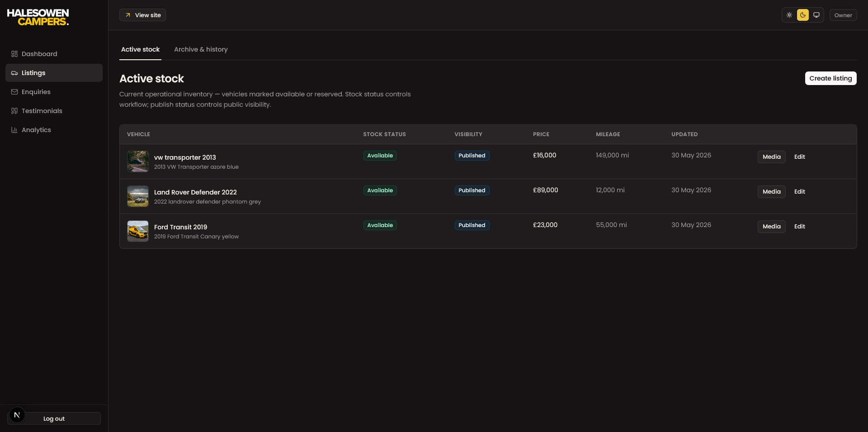
Task: Click the Halesowen Campers logo
Action: 38,17
